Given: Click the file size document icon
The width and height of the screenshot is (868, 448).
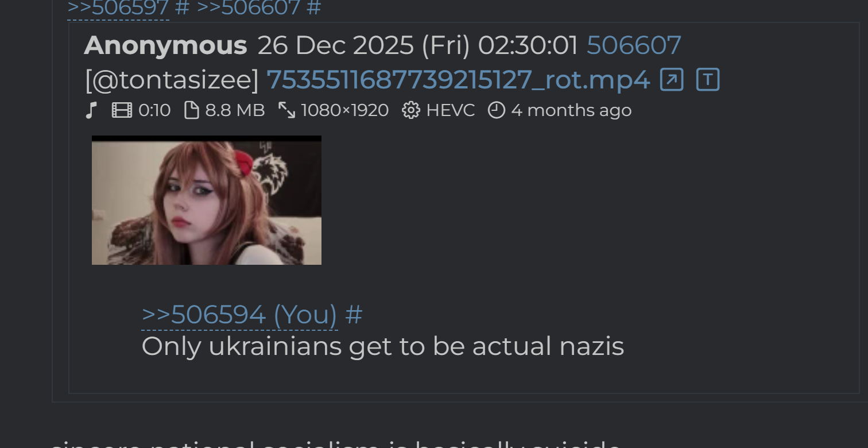Looking at the screenshot, I should [x=192, y=110].
